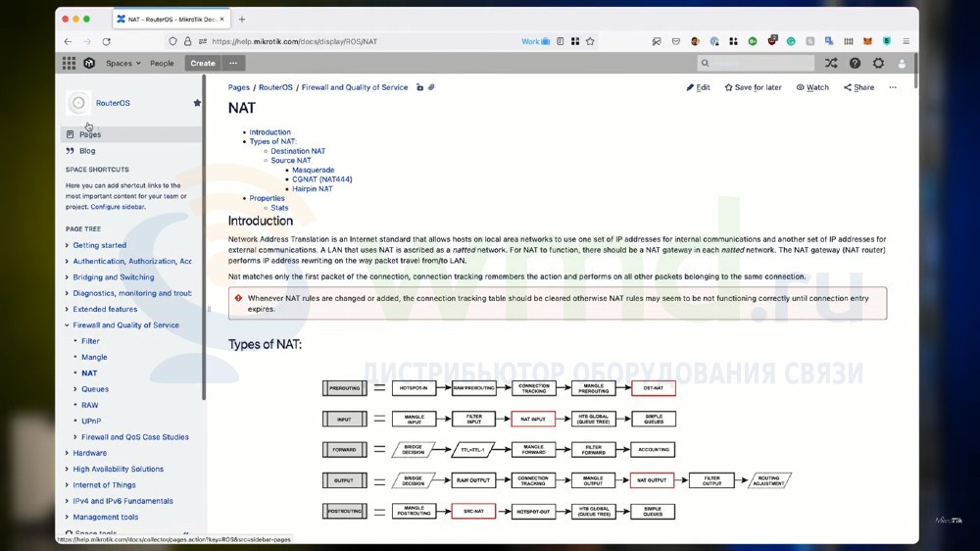Click the shield tracking protection icon

point(173,41)
